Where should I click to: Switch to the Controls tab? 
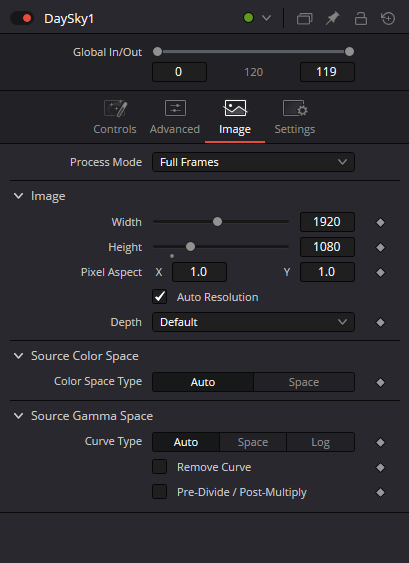click(x=115, y=118)
